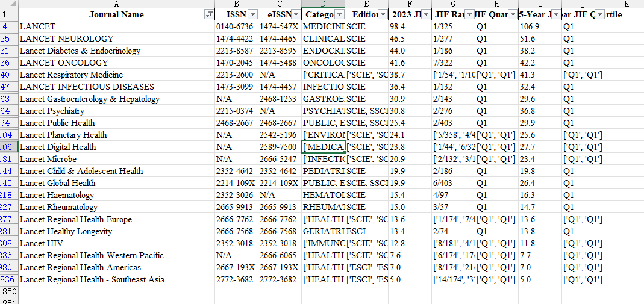Select ISSN value 2772-3682
Screen dimensions: 644x304
[237, 279]
